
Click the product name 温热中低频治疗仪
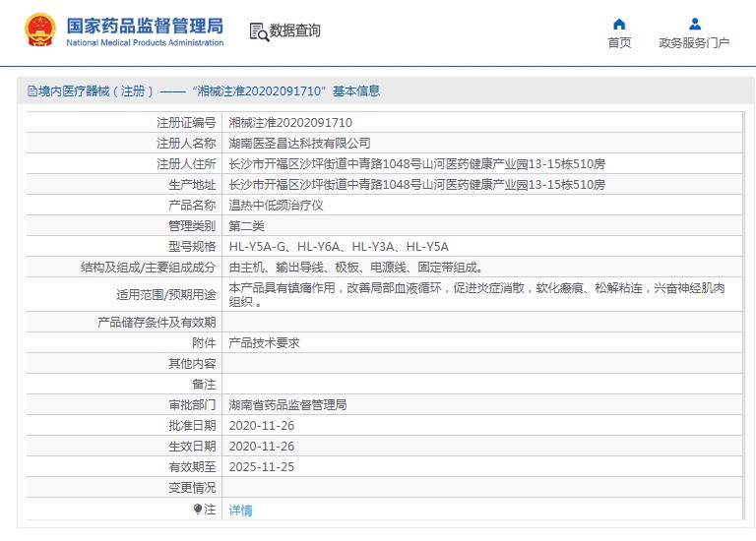(276, 206)
